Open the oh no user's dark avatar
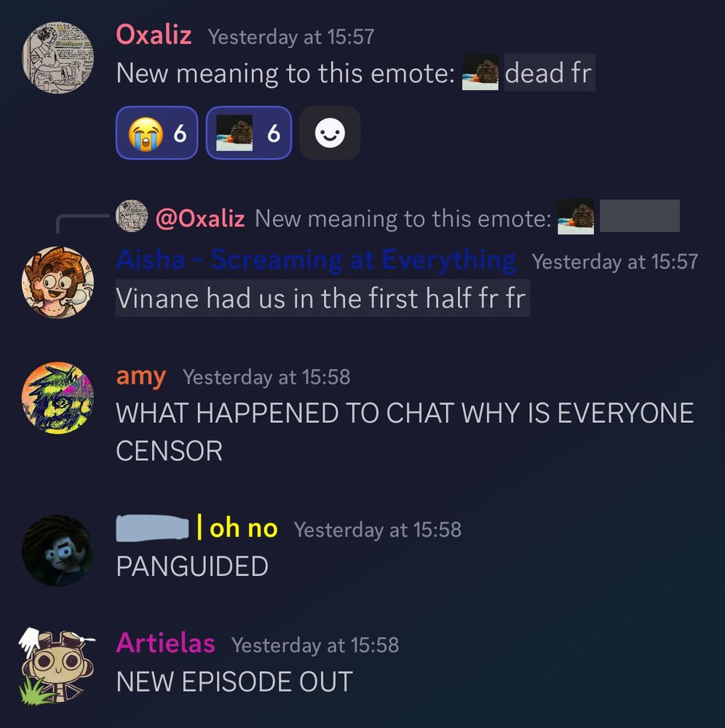The image size is (725, 728). [58, 550]
